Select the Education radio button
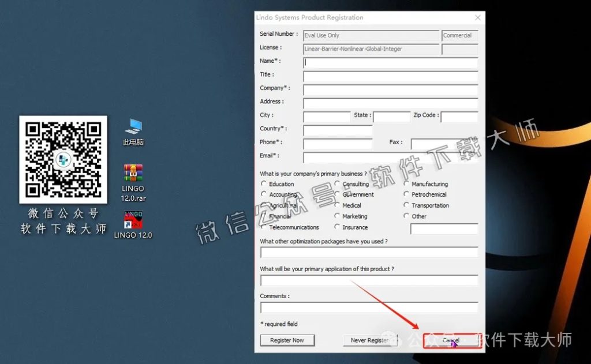 click(264, 184)
